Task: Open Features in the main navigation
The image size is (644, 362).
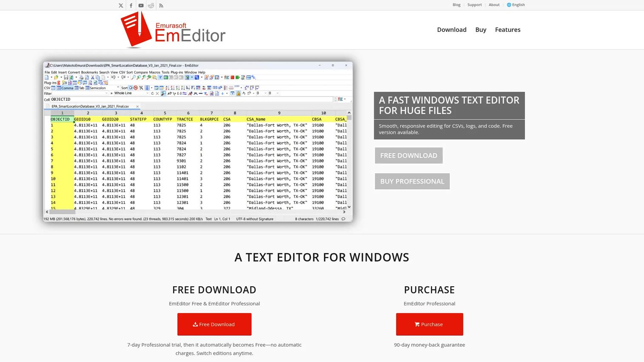Action: click(508, 30)
